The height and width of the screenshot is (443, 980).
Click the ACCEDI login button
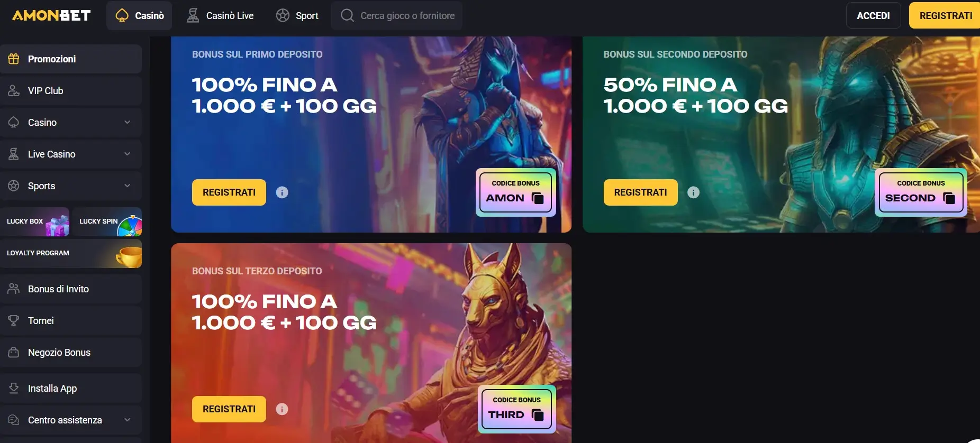click(873, 16)
